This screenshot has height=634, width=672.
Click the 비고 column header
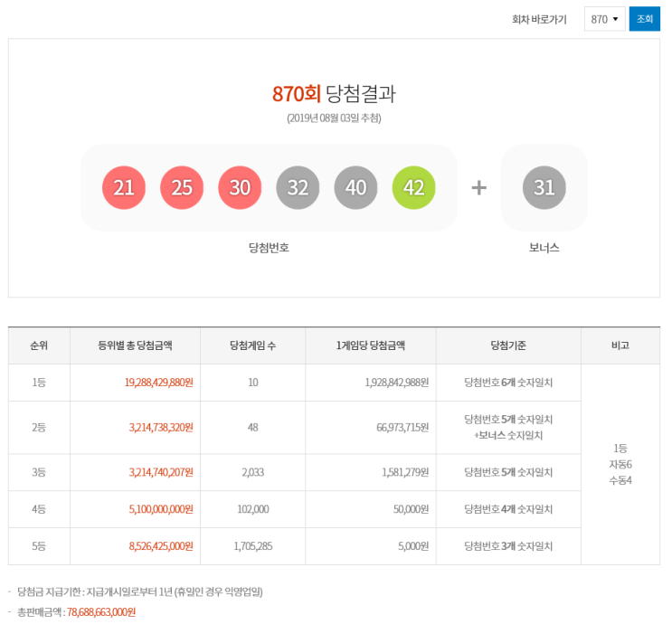click(x=620, y=345)
